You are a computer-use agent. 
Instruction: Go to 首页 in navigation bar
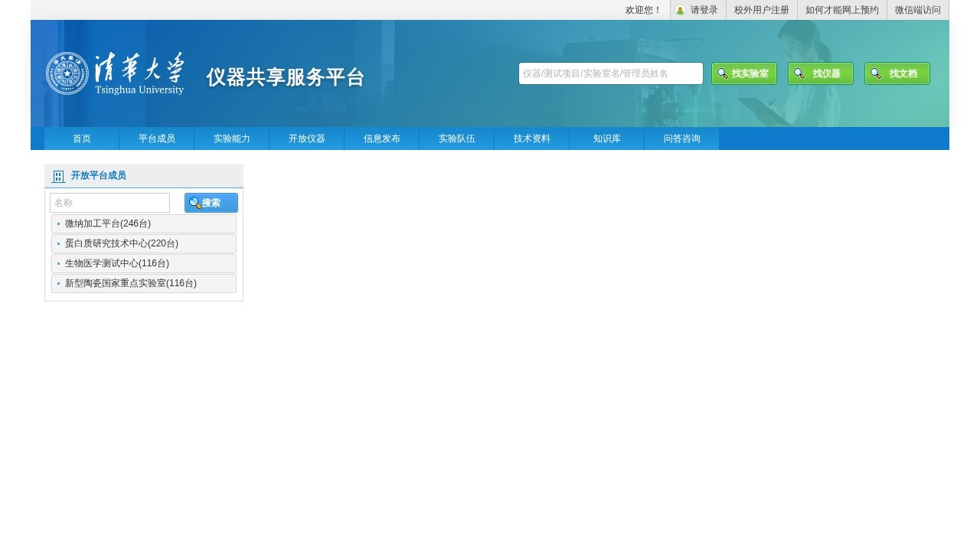(x=82, y=139)
